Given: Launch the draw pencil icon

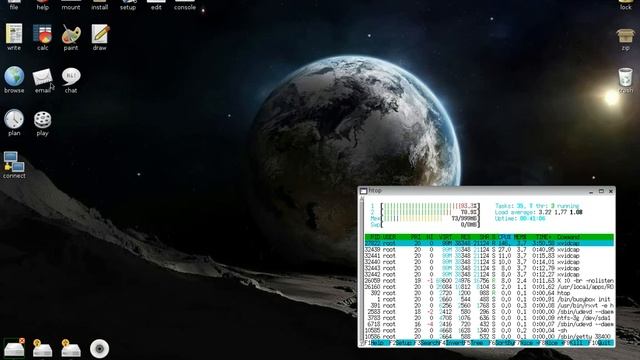Looking at the screenshot, I should (x=100, y=37).
